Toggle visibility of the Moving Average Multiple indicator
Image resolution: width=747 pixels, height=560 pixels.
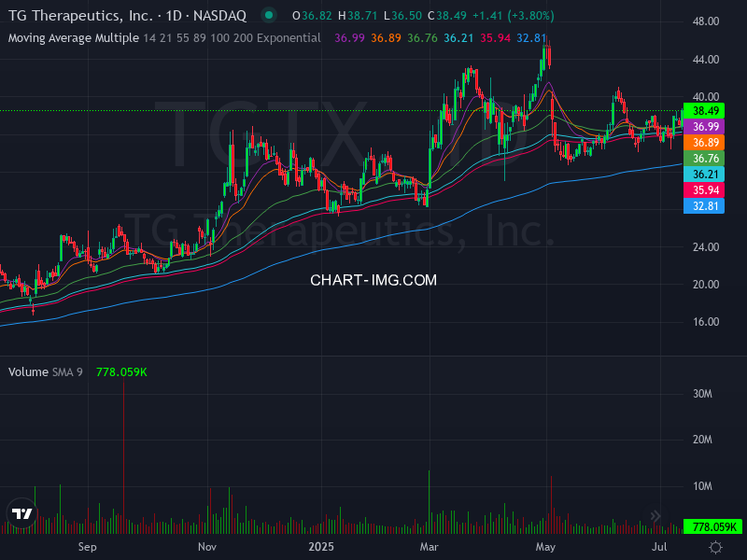pos(73,38)
